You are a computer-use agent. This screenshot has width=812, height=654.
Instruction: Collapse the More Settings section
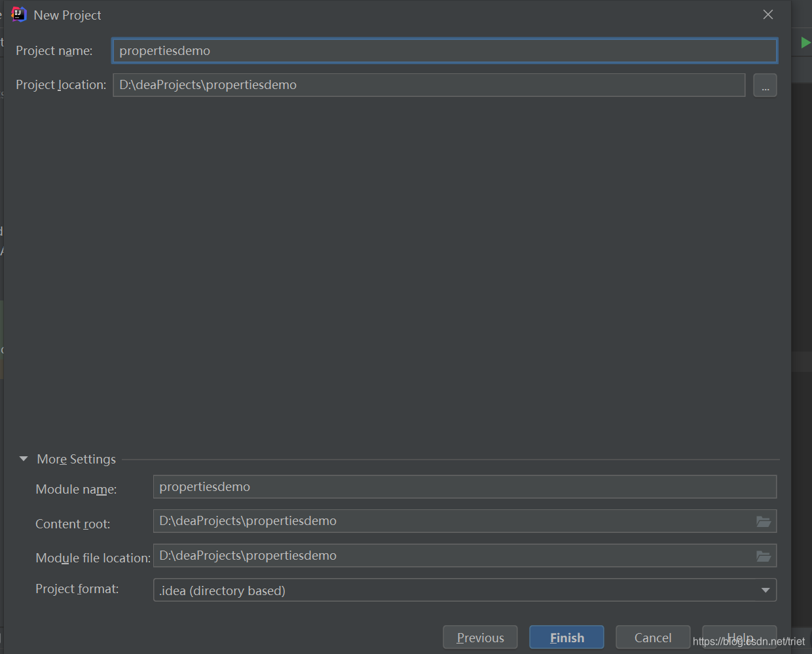pyautogui.click(x=24, y=459)
